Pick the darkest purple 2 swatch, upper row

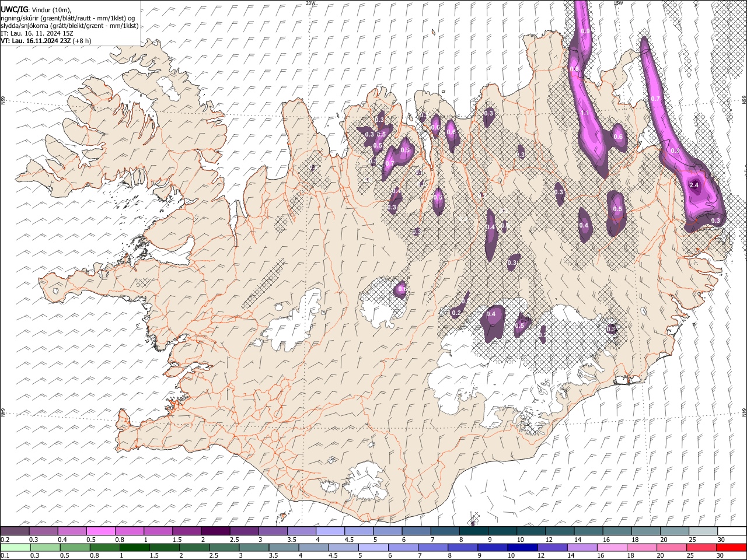coord(215,531)
